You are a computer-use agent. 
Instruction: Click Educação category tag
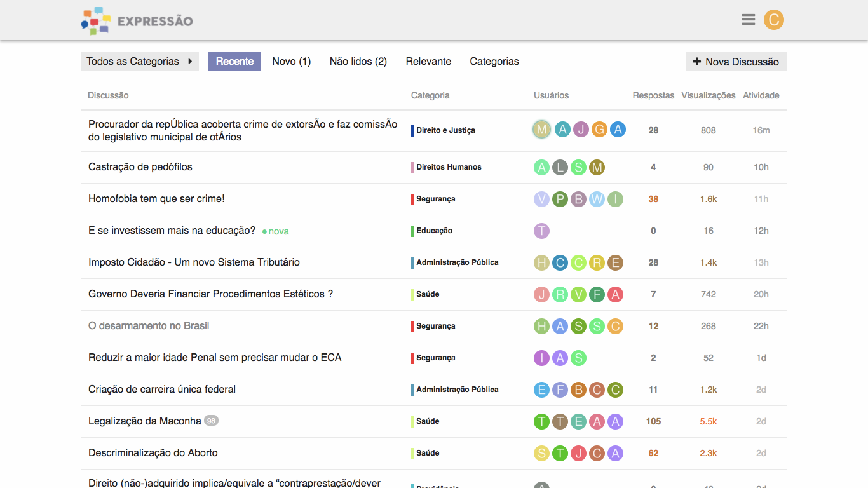tap(434, 231)
